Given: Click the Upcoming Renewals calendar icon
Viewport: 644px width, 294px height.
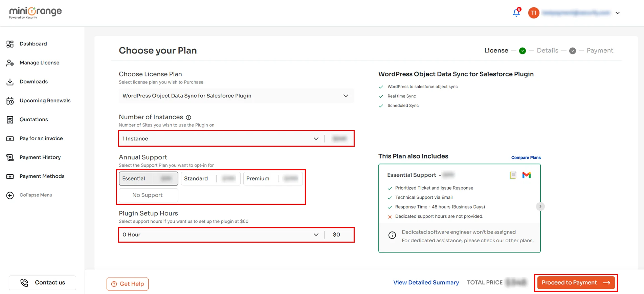Looking at the screenshot, I should point(10,101).
